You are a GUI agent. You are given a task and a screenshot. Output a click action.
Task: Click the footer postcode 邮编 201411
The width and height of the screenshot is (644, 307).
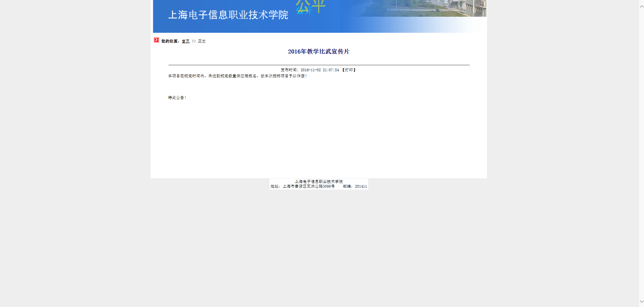[355, 186]
